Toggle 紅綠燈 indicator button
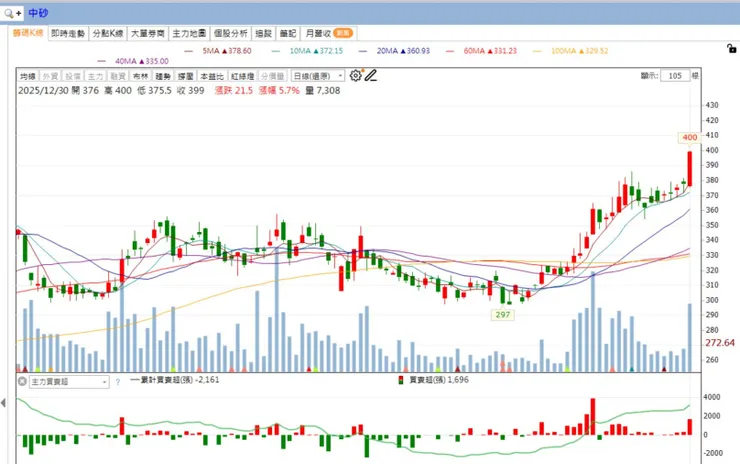Image resolution: width=740 pixels, height=464 pixels. click(x=243, y=76)
